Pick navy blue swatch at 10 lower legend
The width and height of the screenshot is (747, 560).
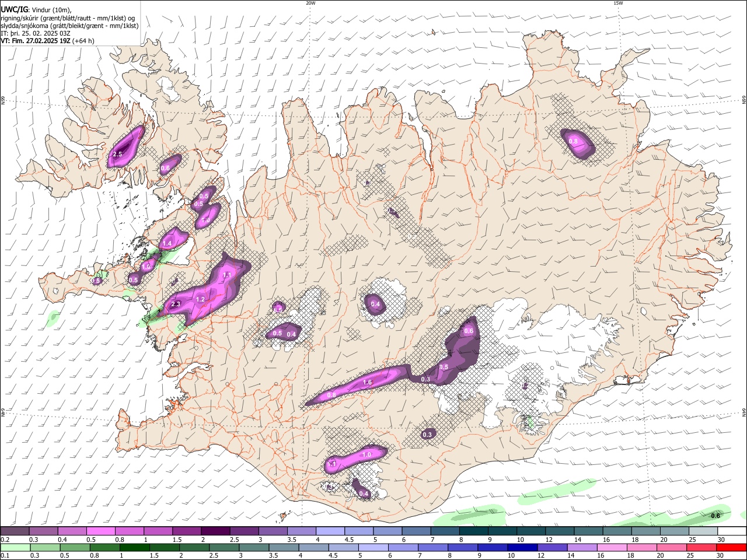(522, 547)
